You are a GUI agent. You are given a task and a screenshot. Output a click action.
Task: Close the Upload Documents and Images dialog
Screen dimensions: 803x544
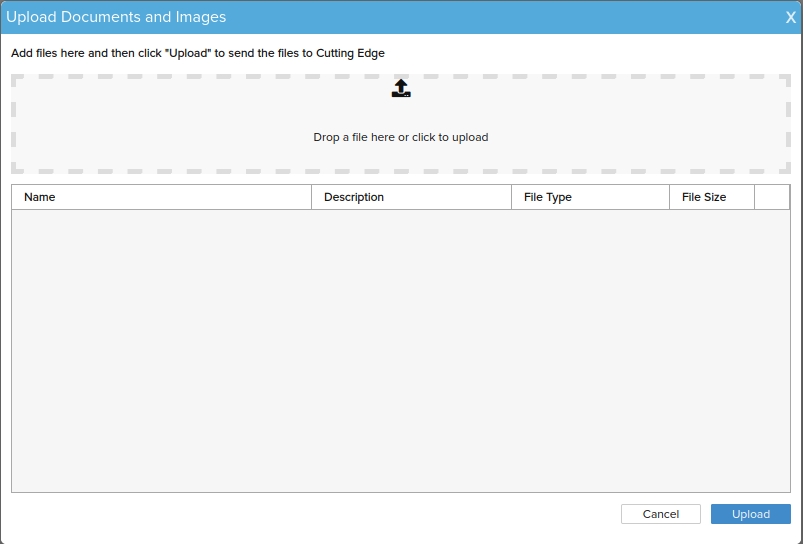tap(791, 17)
